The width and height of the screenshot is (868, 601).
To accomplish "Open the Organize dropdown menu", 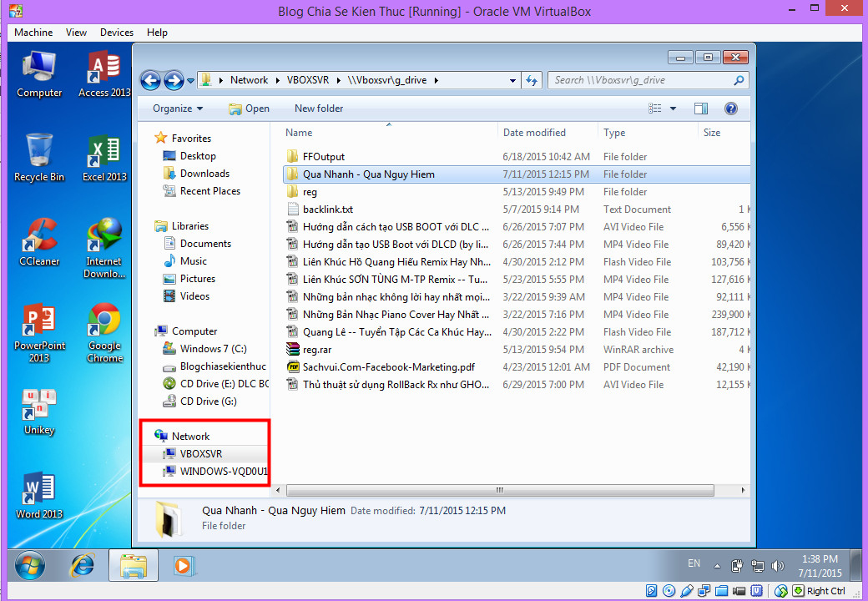I will (178, 109).
